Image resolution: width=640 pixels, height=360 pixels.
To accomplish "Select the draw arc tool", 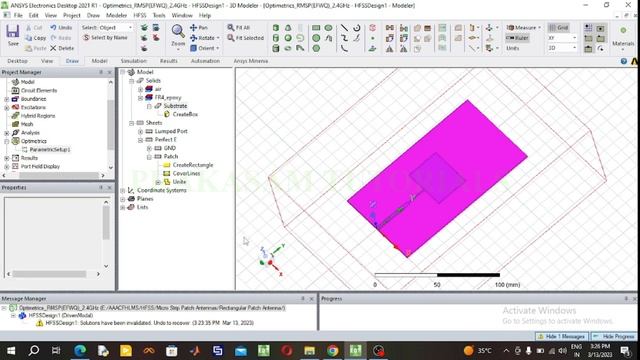I will coord(344,48).
